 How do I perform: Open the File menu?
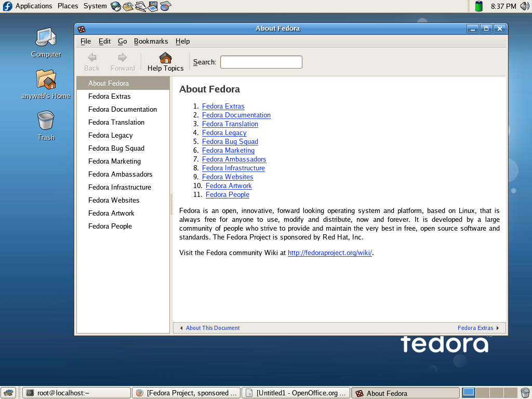(86, 42)
